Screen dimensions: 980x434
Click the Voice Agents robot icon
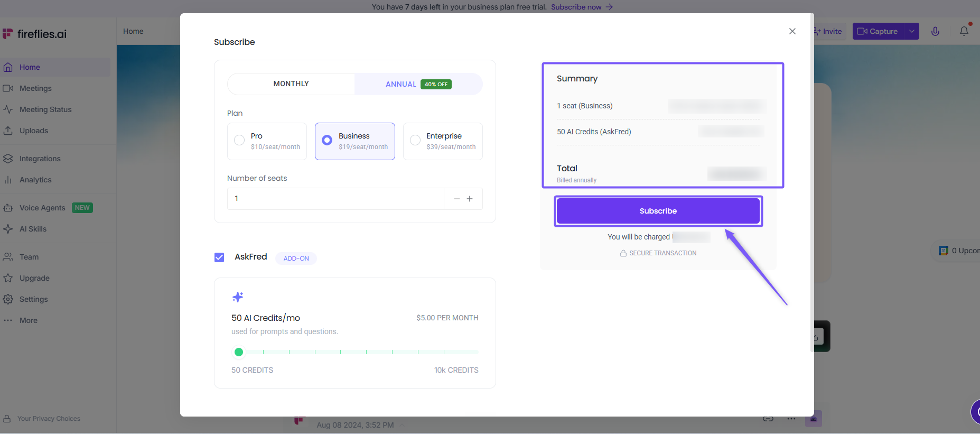point(8,208)
